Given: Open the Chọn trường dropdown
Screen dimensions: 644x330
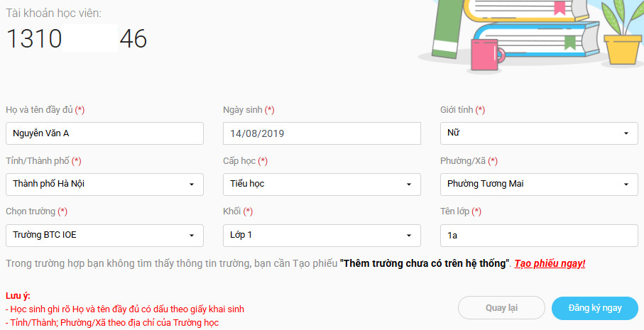Looking at the screenshot, I should [104, 235].
